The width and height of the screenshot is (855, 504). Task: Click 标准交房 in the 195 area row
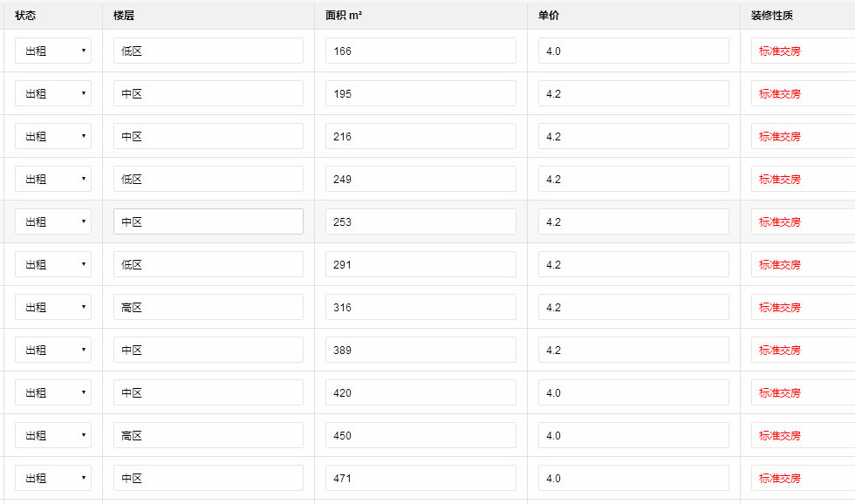click(780, 94)
